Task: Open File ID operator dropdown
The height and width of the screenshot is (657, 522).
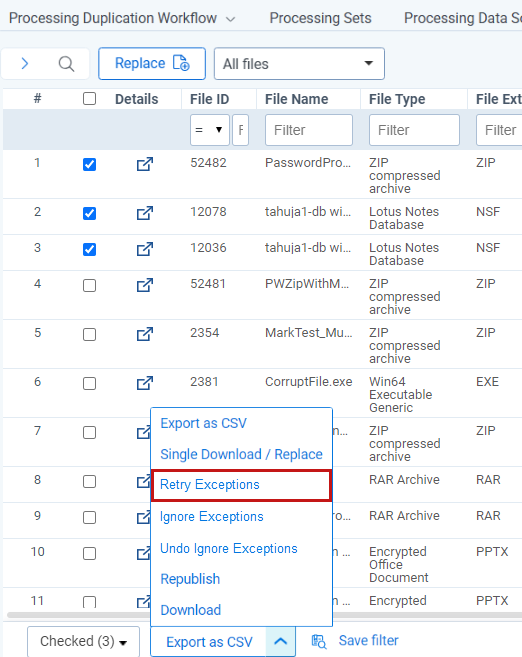Action: coord(209,130)
